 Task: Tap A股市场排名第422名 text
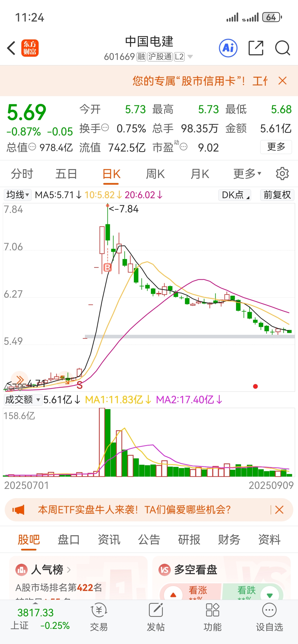(x=59, y=587)
